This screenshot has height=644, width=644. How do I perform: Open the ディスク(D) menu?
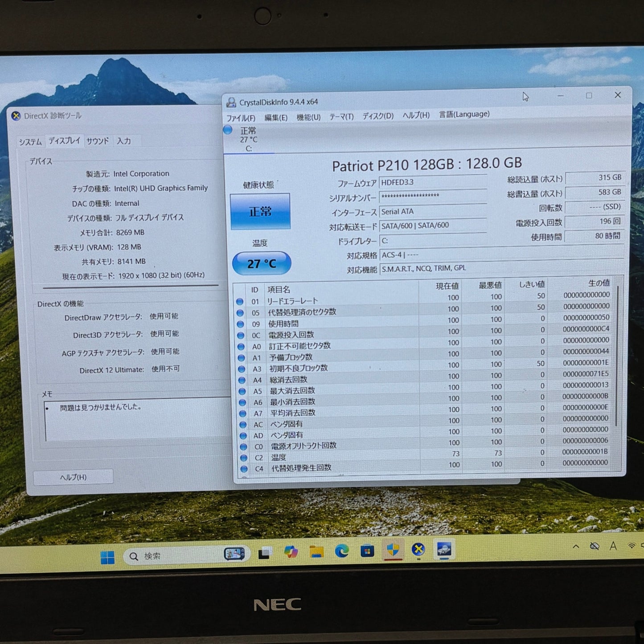[x=378, y=115]
